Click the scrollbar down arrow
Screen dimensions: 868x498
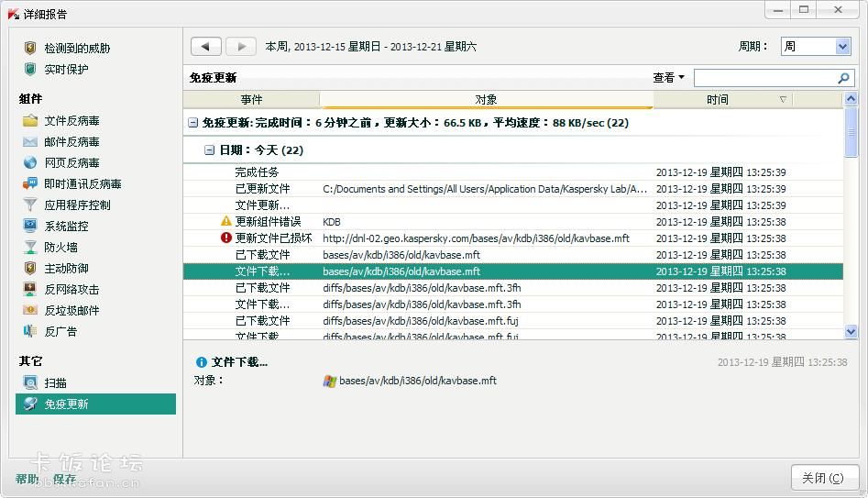tap(851, 332)
